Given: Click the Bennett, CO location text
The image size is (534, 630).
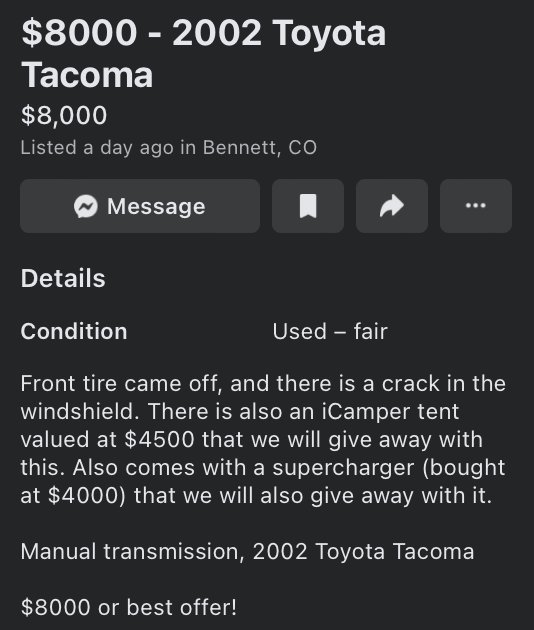Looking at the screenshot, I should (260, 147).
